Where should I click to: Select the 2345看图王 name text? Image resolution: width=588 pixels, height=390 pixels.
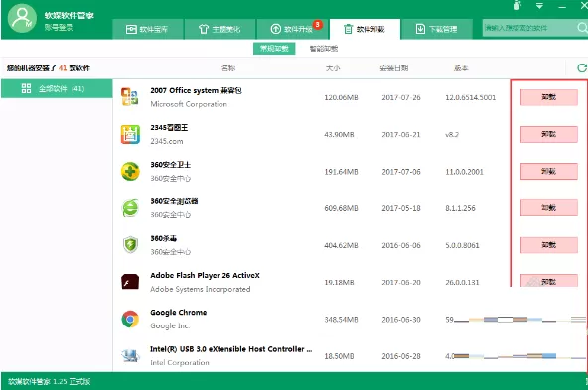click(169, 127)
